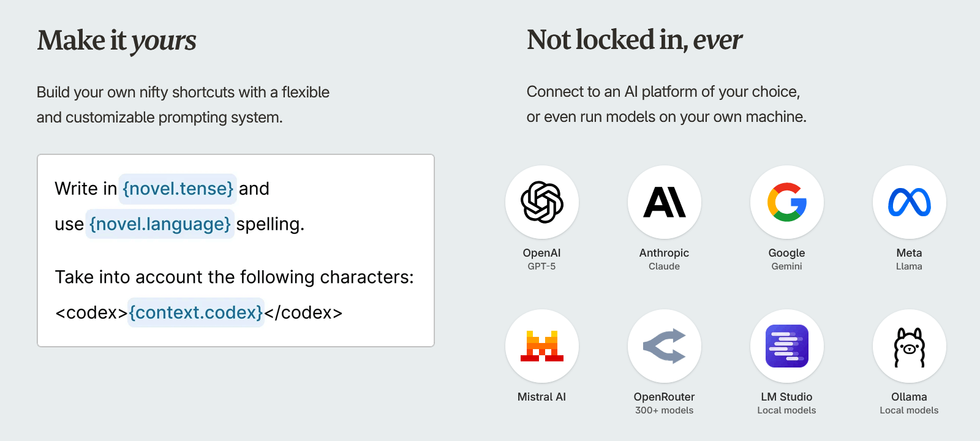Click the 'Claude' caption under Anthropic

(664, 266)
